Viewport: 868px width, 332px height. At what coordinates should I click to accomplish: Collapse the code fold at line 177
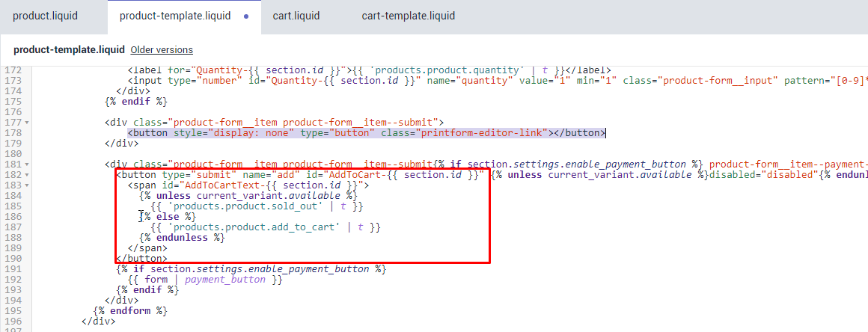(28, 122)
